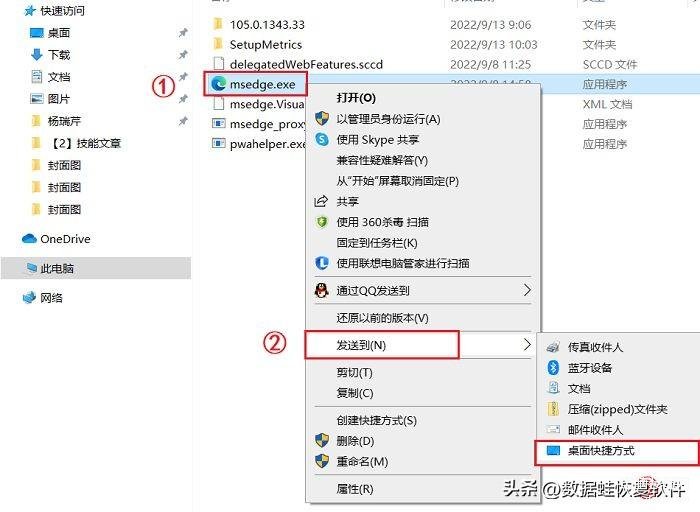Click the 360 antivirus shield icon
Image resolution: width=700 pixels, height=512 pixels.
(322, 222)
